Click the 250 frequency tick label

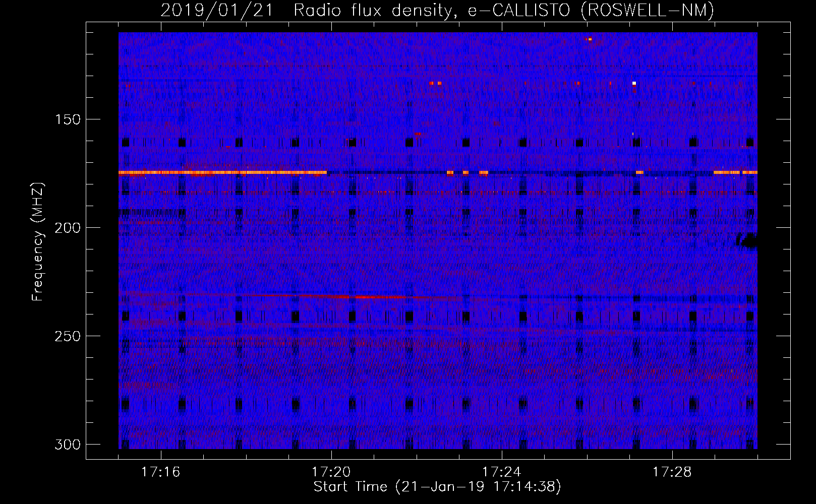(x=68, y=336)
